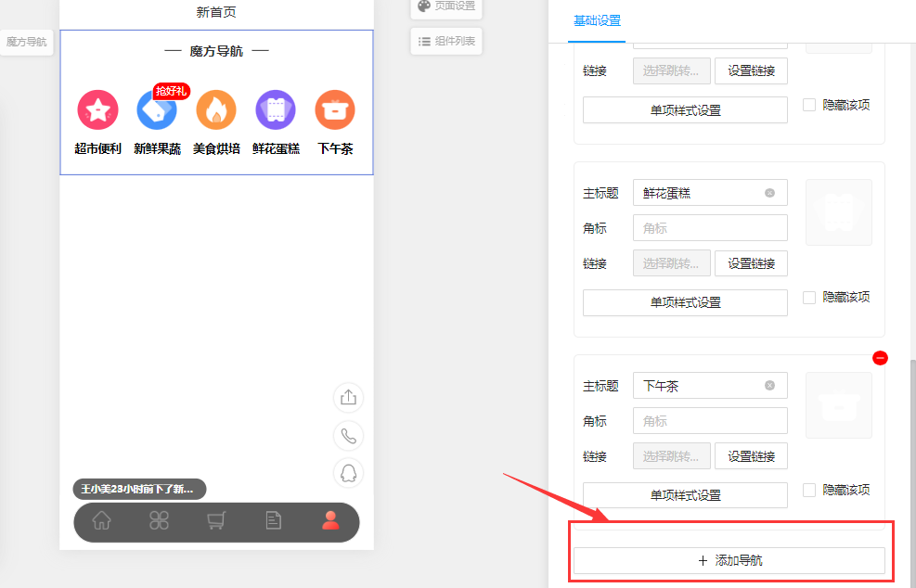Clear the 鲜花蛋糕 title field
Screen dimensions: 916x588
point(769,193)
